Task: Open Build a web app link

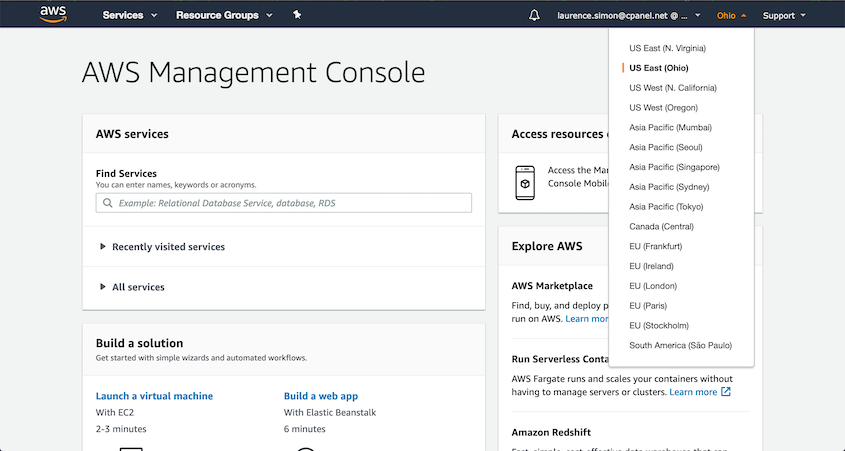Action: 321,396
